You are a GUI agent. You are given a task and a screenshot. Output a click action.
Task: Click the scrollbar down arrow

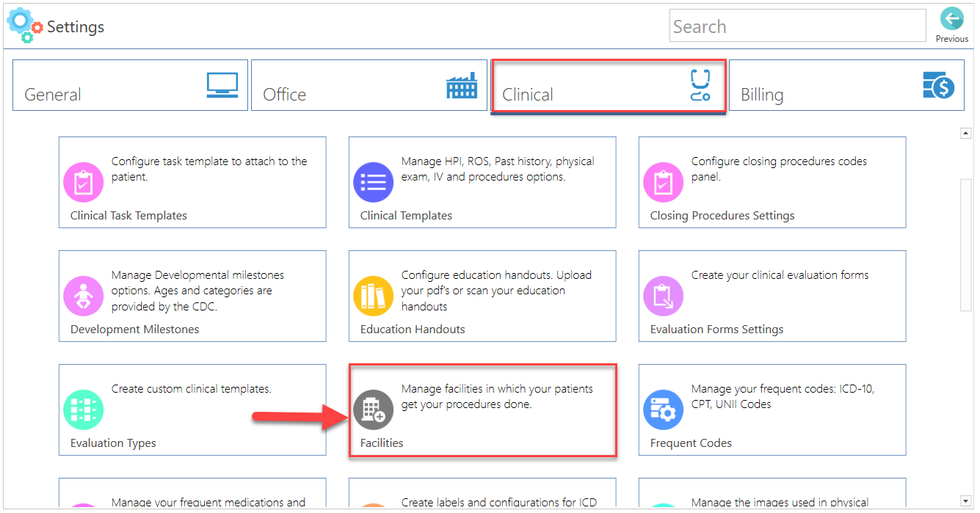pos(966,501)
